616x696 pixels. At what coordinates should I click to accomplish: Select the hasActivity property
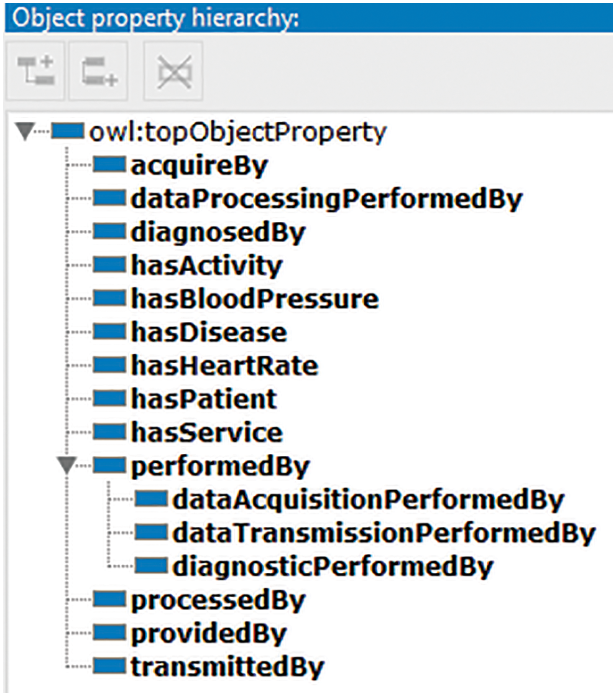click(206, 266)
